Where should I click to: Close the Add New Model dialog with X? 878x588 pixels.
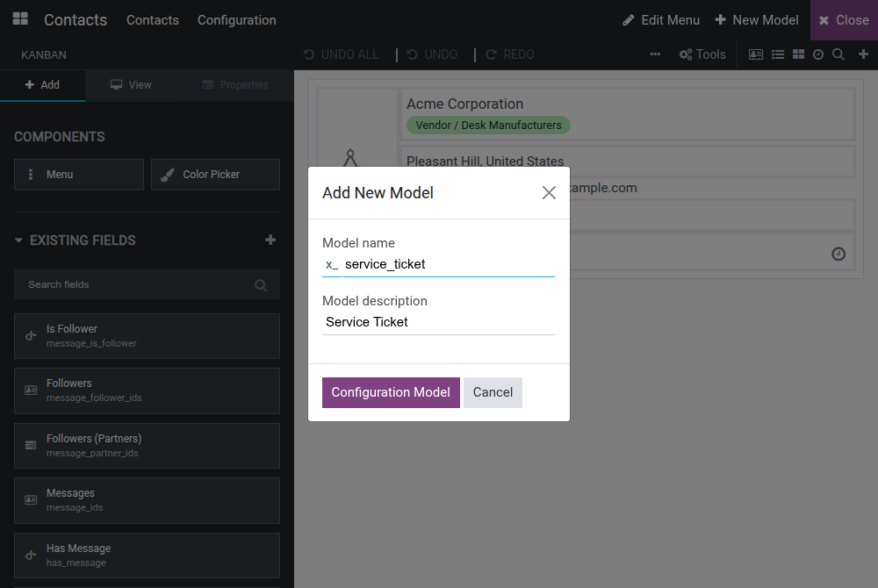tap(549, 193)
